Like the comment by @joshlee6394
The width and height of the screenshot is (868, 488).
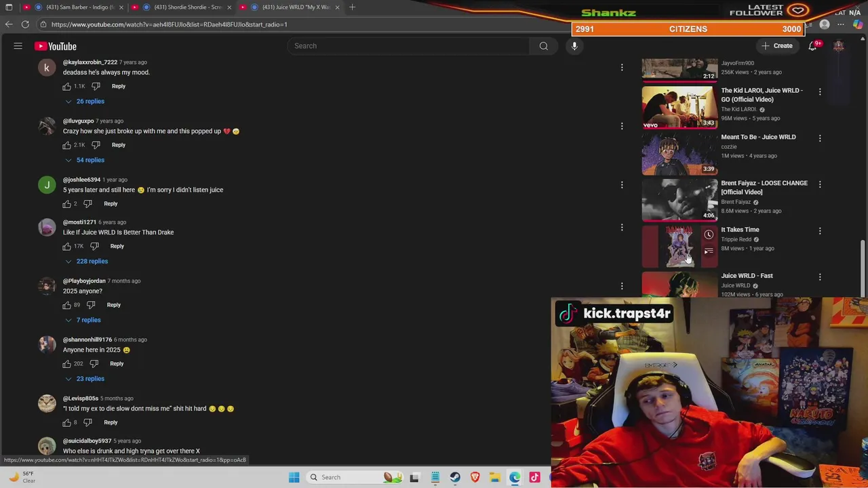click(67, 203)
